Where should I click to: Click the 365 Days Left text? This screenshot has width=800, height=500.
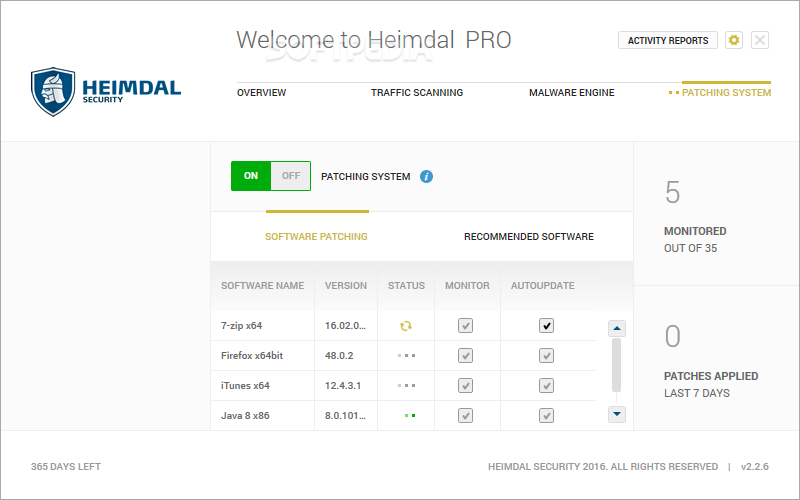pyautogui.click(x=66, y=467)
